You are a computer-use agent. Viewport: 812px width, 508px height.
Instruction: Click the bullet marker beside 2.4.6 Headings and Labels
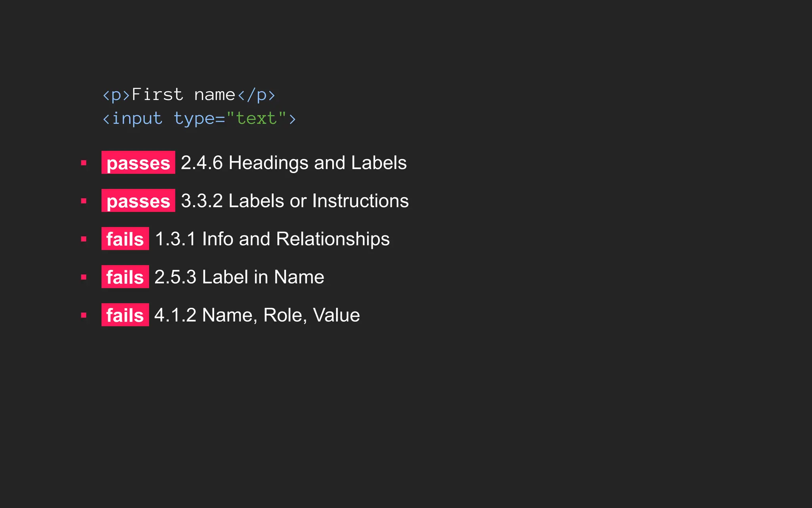point(84,163)
